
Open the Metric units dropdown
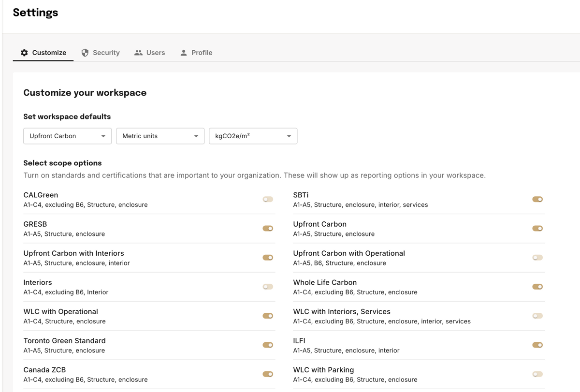click(x=160, y=136)
